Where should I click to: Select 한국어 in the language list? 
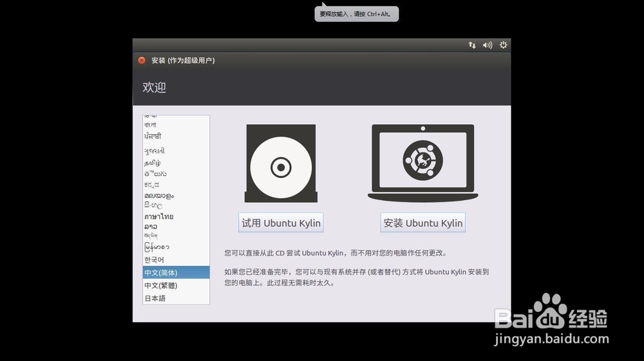point(176,260)
